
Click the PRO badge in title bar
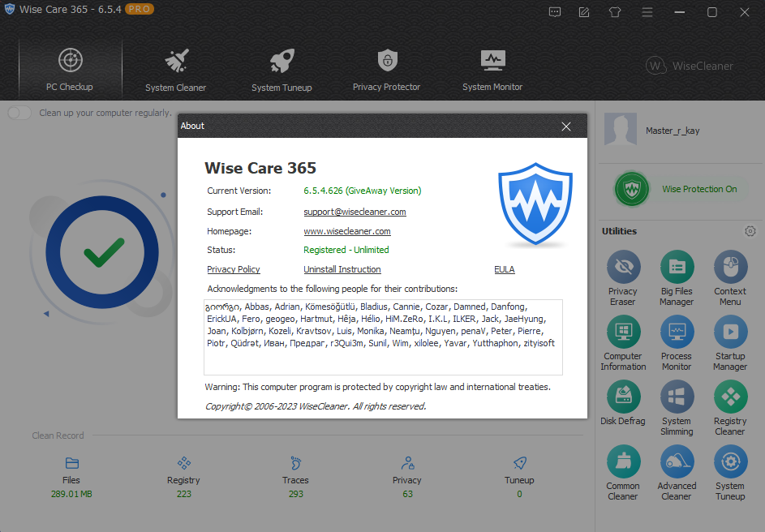pyautogui.click(x=139, y=9)
